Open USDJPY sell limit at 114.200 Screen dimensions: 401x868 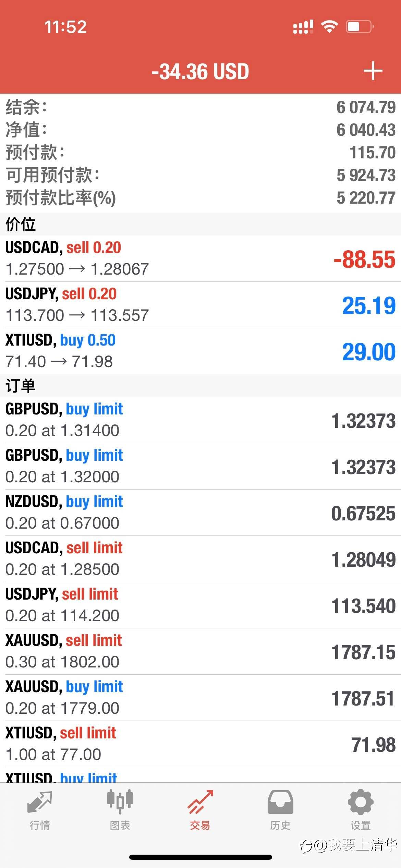tap(200, 605)
